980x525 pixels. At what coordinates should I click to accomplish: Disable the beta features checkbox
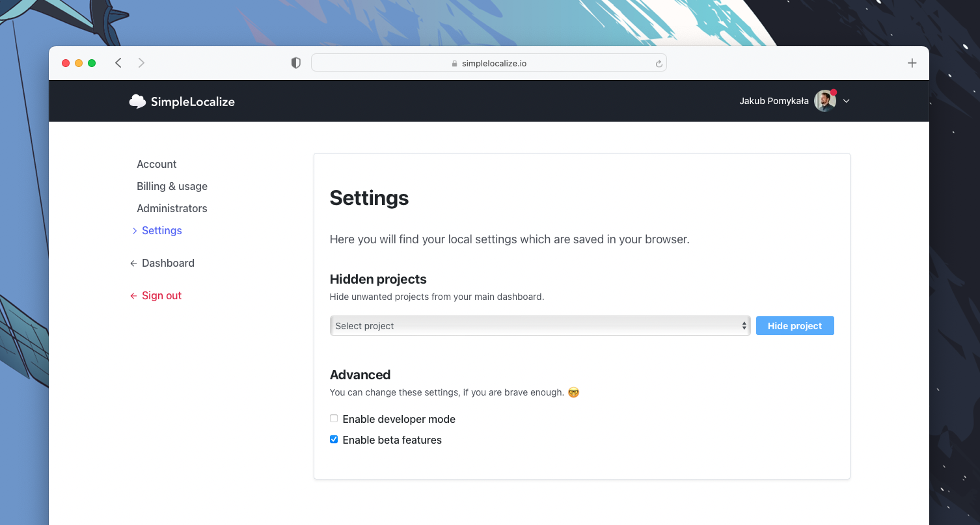pos(334,439)
